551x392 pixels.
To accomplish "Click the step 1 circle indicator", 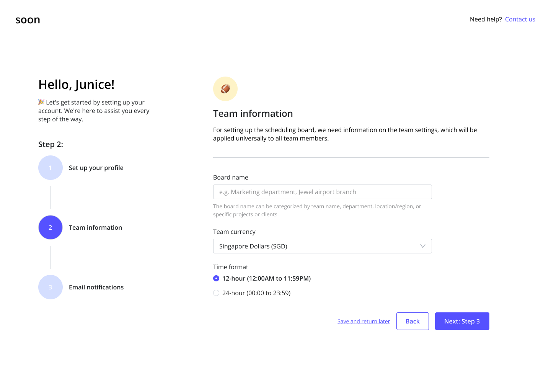I will pyautogui.click(x=51, y=168).
